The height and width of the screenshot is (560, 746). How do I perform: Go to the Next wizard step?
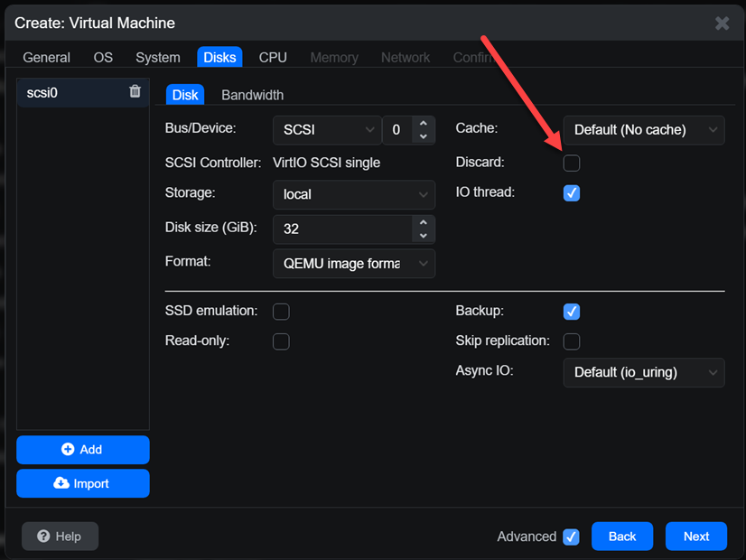tap(696, 537)
